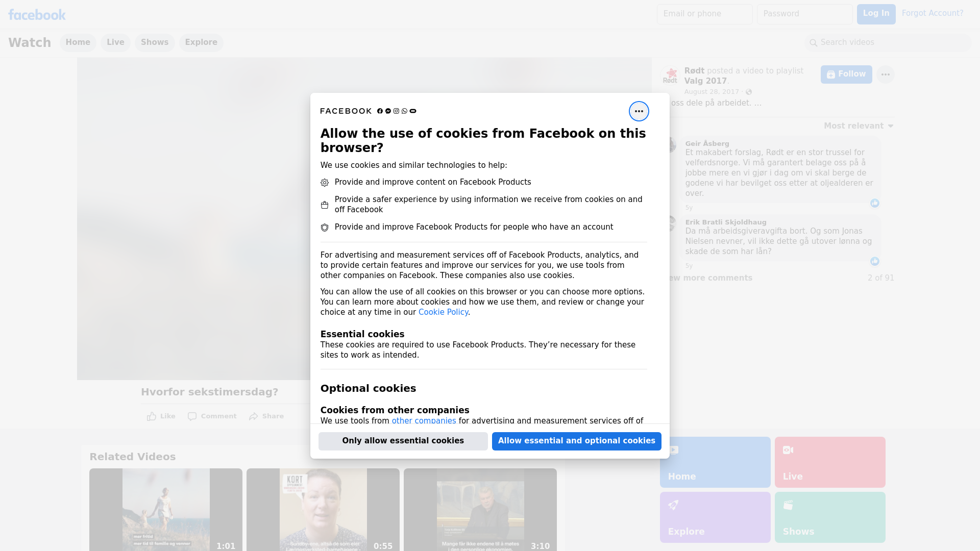980x551 pixels.
Task: Click like reaction on Geir Åsberg comment
Action: pos(874,203)
